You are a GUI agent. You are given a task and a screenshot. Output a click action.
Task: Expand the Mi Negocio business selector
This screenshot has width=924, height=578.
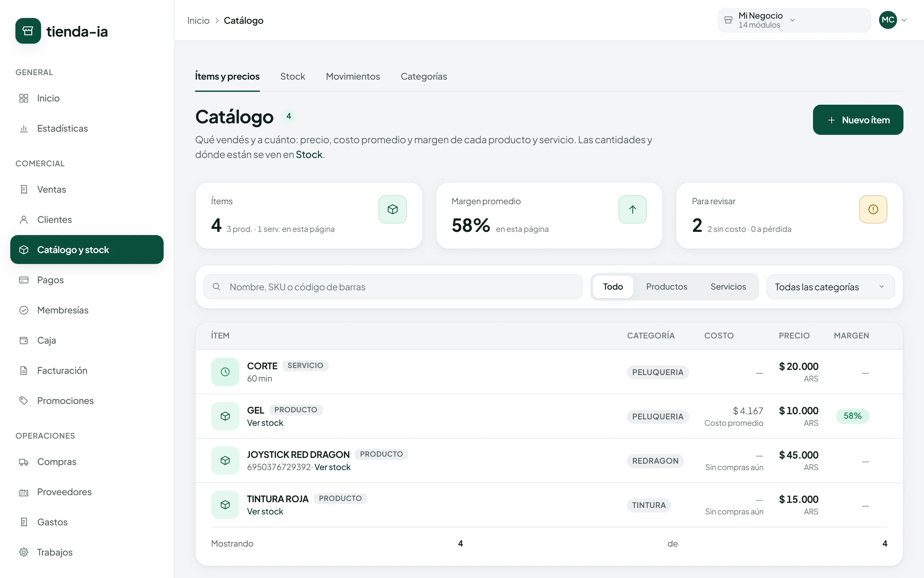(794, 20)
